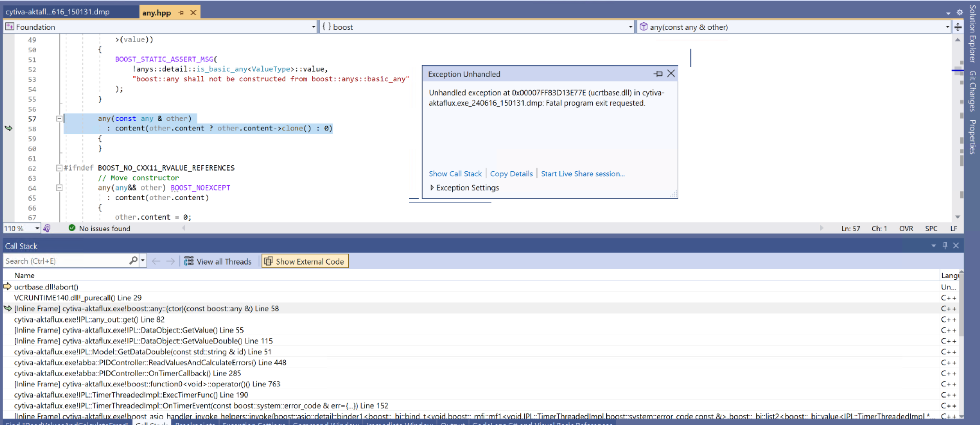Image resolution: width=980 pixels, height=425 pixels.
Task: Select the PIDController::OnTimerCallback() frame
Action: (471, 373)
